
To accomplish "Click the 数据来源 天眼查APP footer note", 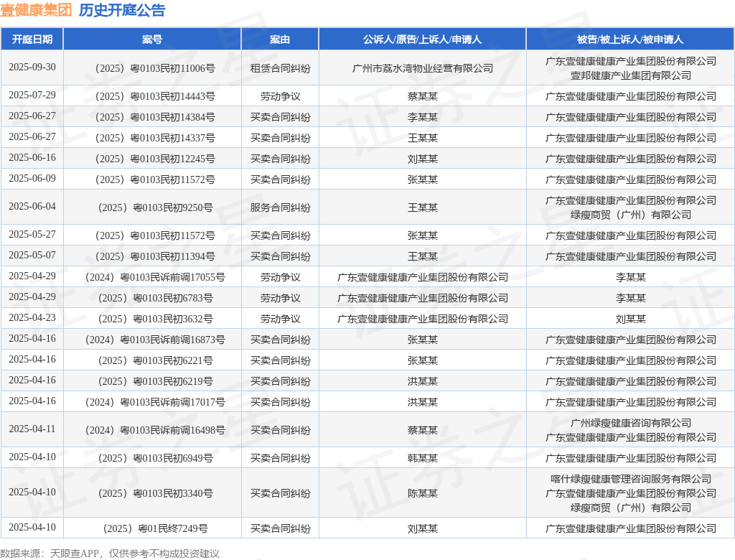I will (110, 554).
